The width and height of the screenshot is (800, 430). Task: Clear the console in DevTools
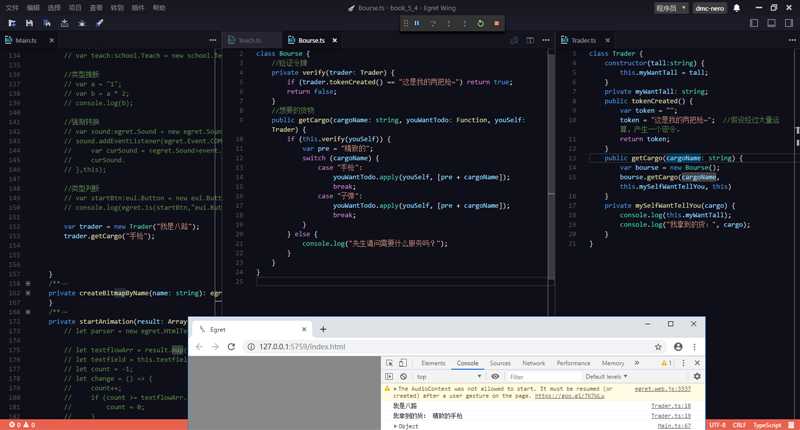click(x=404, y=376)
